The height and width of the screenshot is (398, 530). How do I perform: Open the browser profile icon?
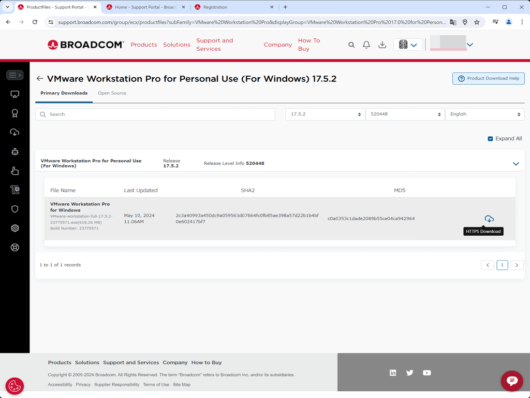point(508,22)
